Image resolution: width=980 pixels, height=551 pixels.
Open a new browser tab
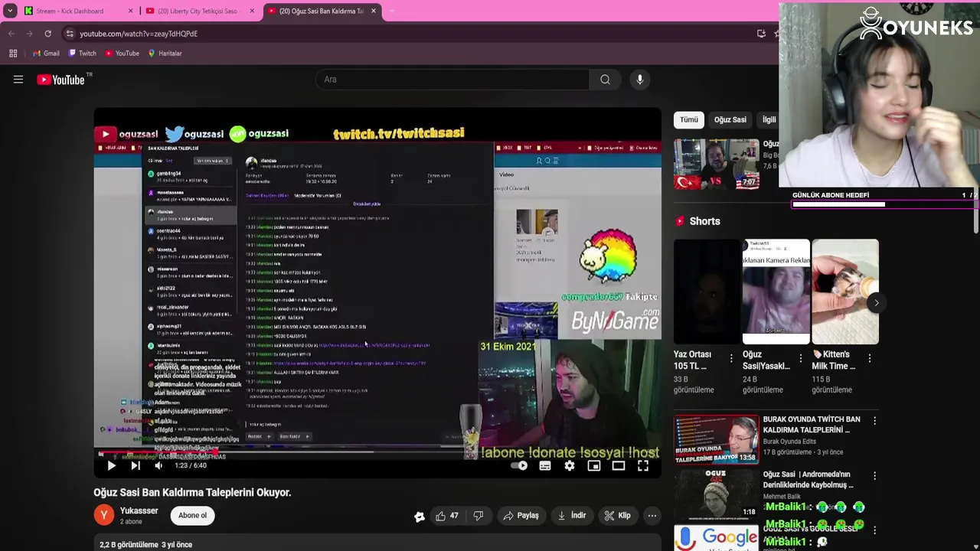(x=392, y=11)
